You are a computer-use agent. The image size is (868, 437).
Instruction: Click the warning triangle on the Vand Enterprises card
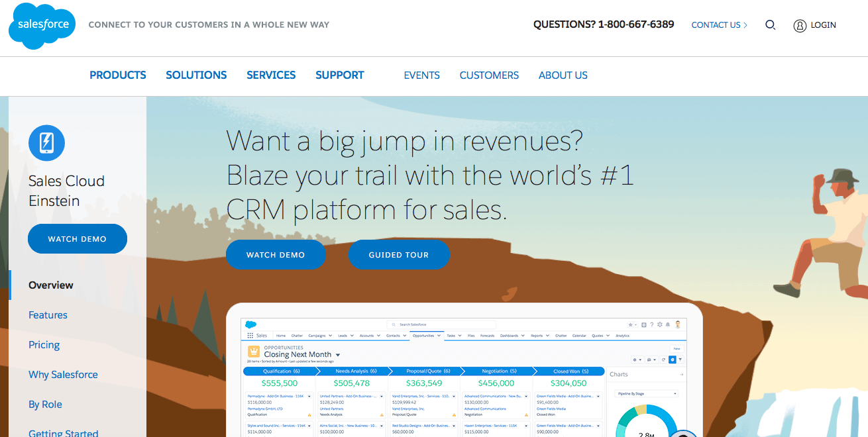453,414
